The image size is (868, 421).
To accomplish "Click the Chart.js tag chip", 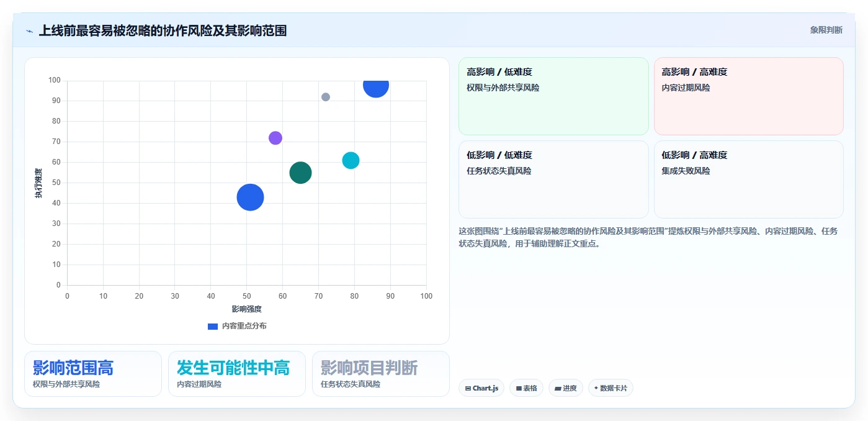I will pos(481,388).
